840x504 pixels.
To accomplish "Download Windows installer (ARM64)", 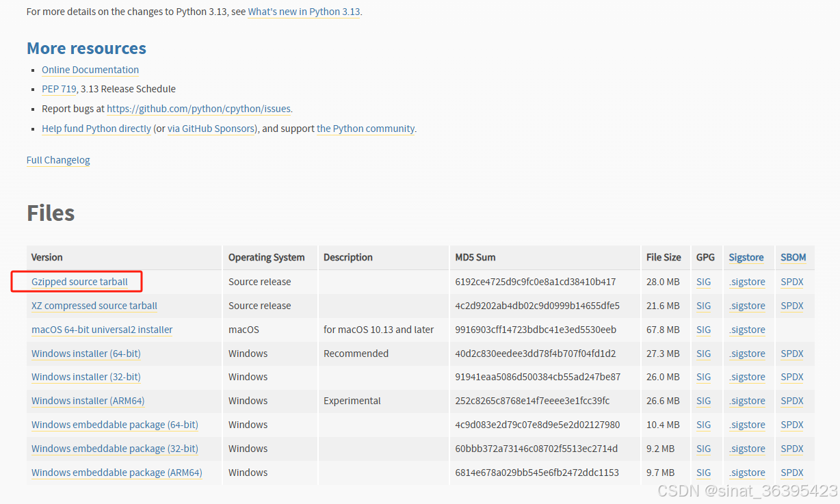I will (x=88, y=401).
